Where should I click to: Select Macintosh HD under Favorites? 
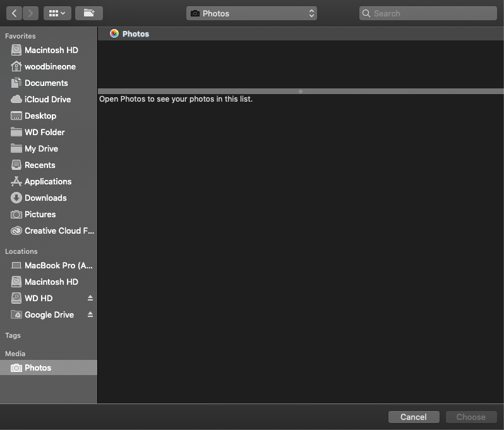49,50
